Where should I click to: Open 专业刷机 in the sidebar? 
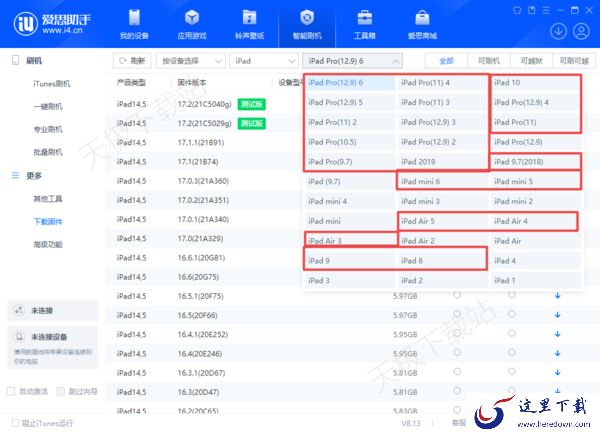(x=48, y=129)
